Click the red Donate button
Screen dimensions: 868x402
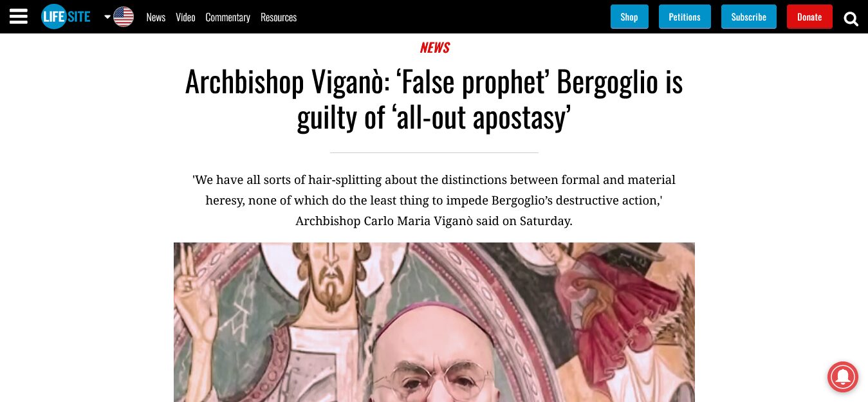point(809,17)
